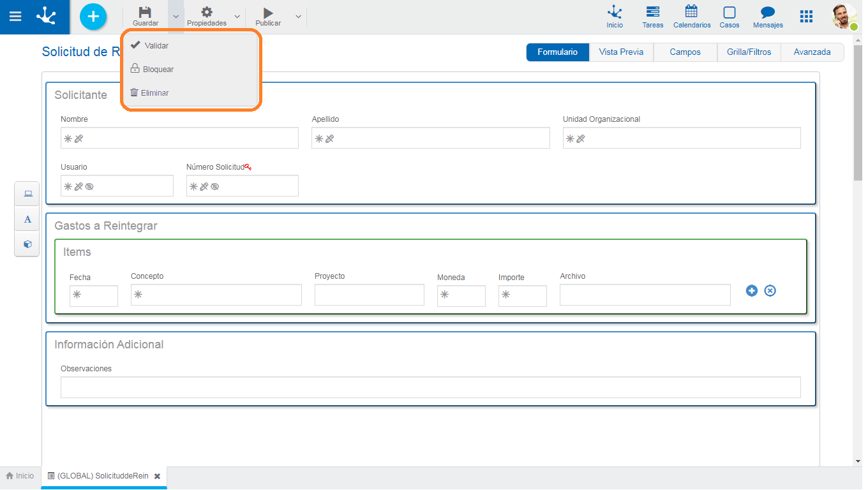Open the hamburger menu icon
Viewport: 868px width, 490px height.
[15, 17]
